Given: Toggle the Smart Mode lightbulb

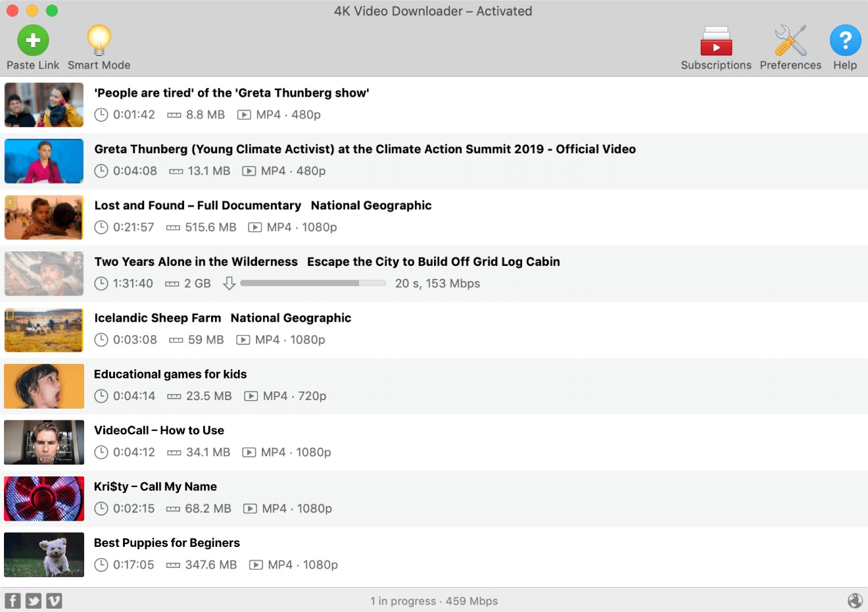Looking at the screenshot, I should 99,41.
